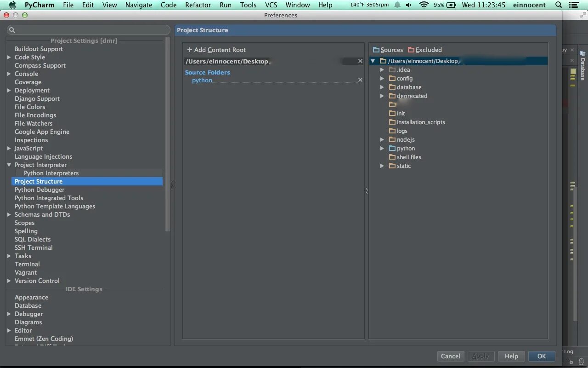This screenshot has width=588, height=368.
Task: Click the folder icon next to config
Action: (392, 78)
